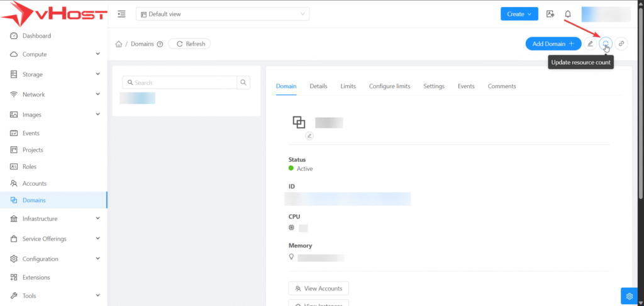
Task: Click the Update resource count icon
Action: (x=606, y=43)
